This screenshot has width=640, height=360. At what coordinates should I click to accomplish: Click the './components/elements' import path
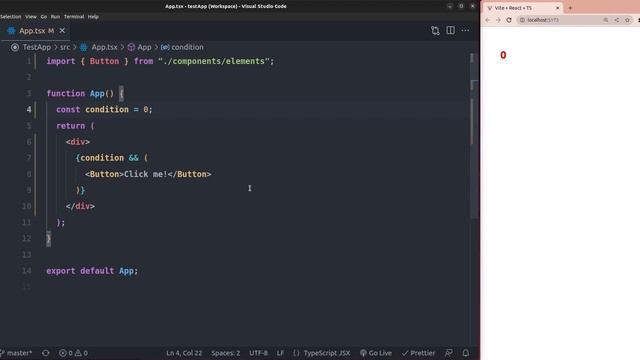213,61
